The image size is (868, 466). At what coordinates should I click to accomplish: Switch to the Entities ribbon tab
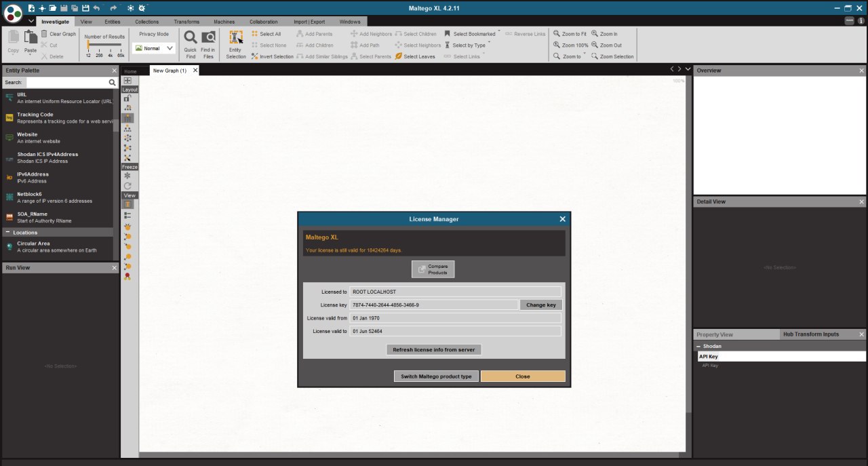[x=113, y=22]
